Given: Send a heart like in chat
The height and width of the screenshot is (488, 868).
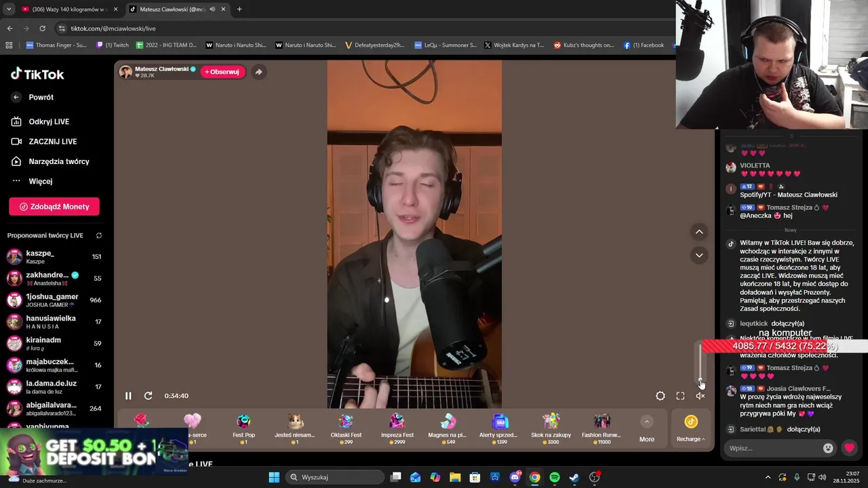Looking at the screenshot, I should [x=849, y=448].
